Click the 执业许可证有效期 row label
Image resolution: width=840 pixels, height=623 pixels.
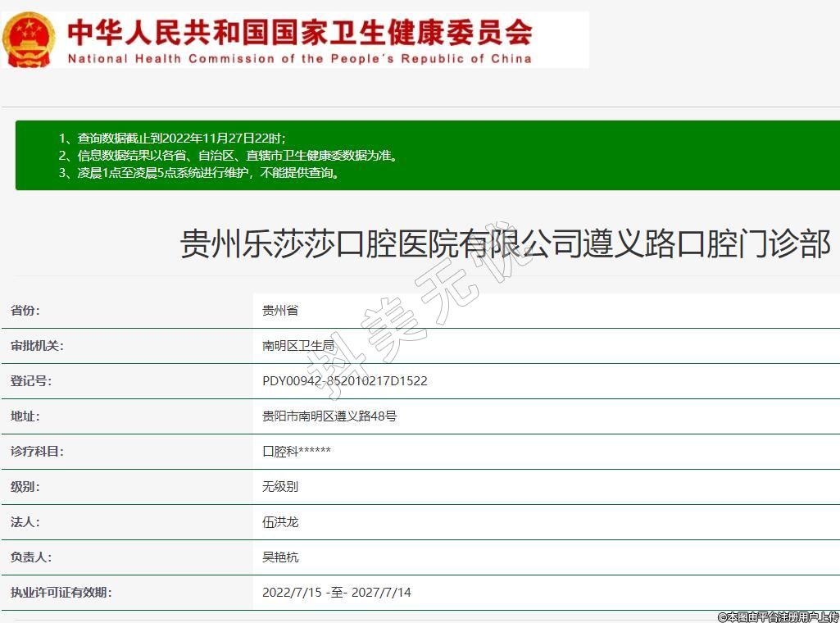(61, 593)
